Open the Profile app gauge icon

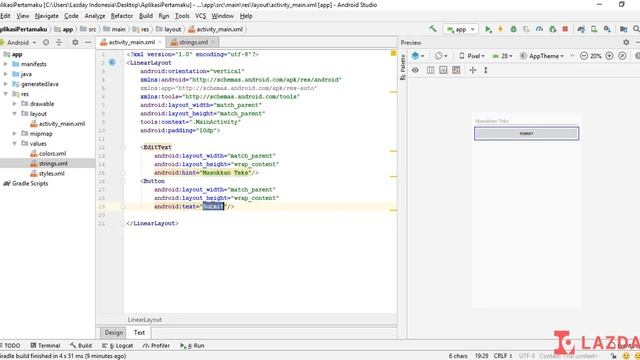pyautogui.click(x=539, y=29)
